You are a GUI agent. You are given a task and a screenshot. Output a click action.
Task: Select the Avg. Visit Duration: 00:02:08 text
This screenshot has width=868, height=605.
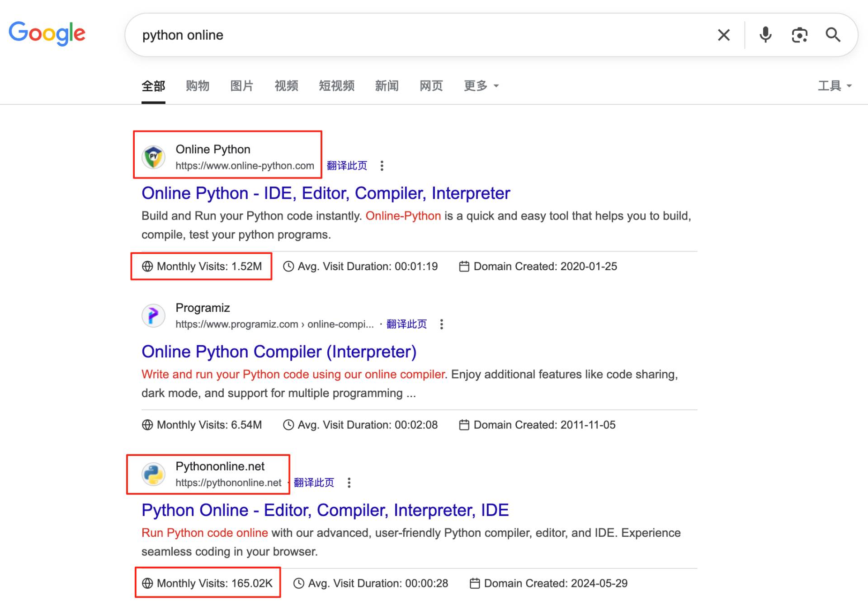coord(368,425)
